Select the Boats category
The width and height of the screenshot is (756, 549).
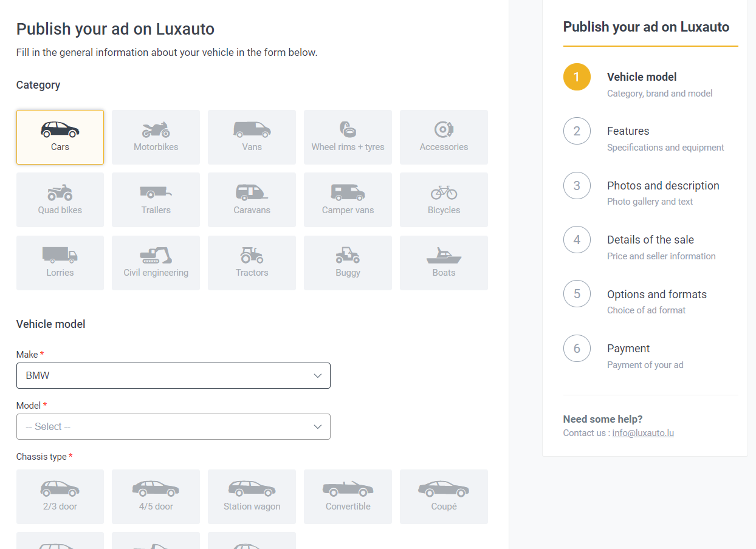point(444,263)
